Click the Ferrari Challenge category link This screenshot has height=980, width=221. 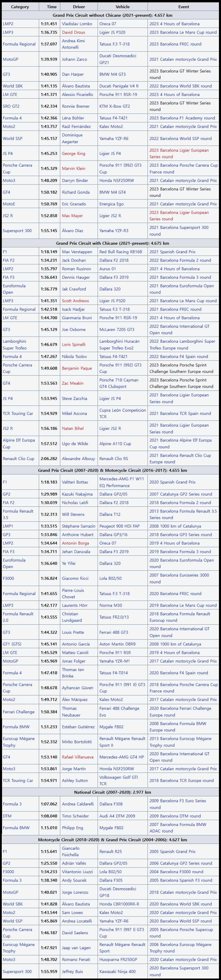tap(18, 712)
